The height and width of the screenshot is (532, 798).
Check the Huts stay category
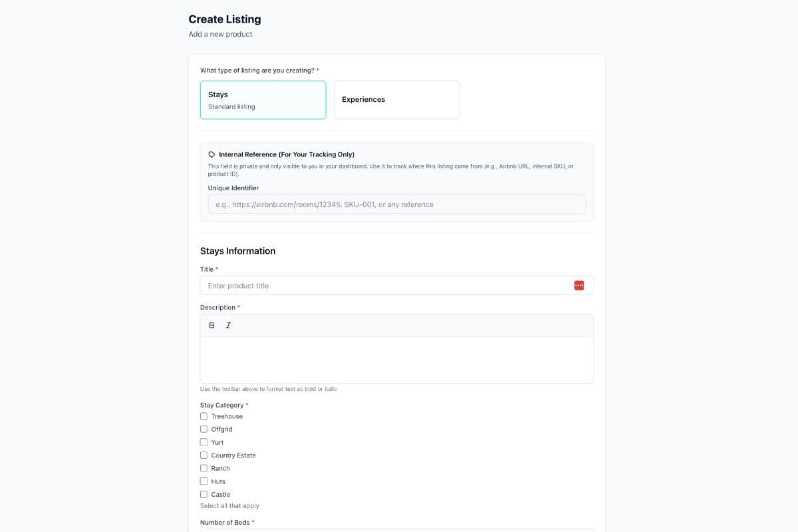click(203, 481)
